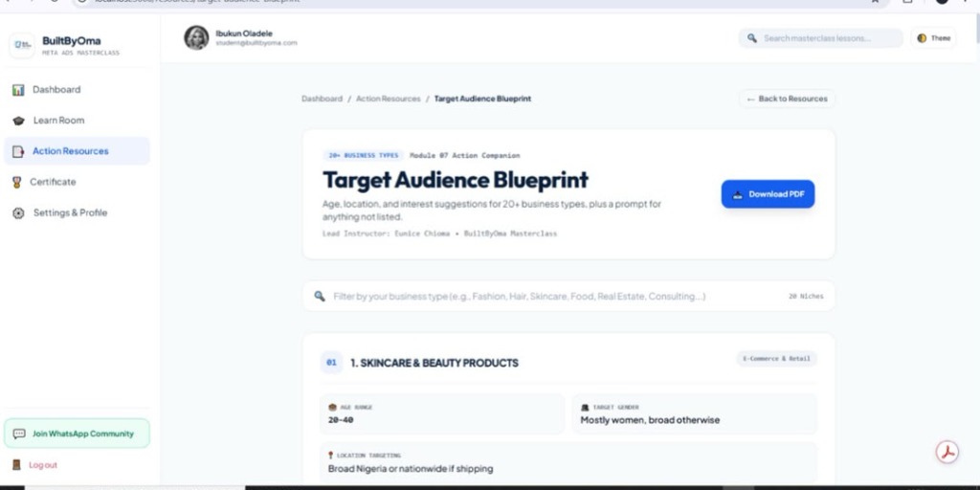Click the Target Gender icon
The height and width of the screenshot is (490, 980).
tap(585, 408)
